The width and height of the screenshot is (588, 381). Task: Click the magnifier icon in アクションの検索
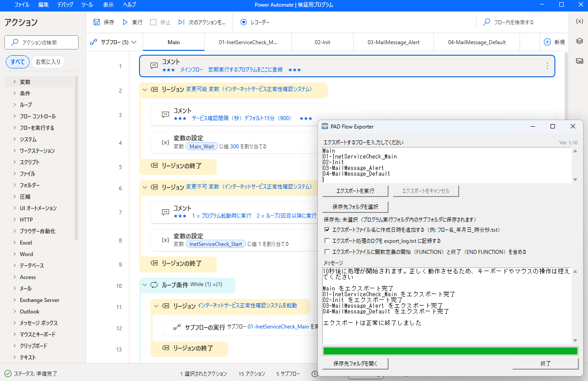(x=15, y=42)
